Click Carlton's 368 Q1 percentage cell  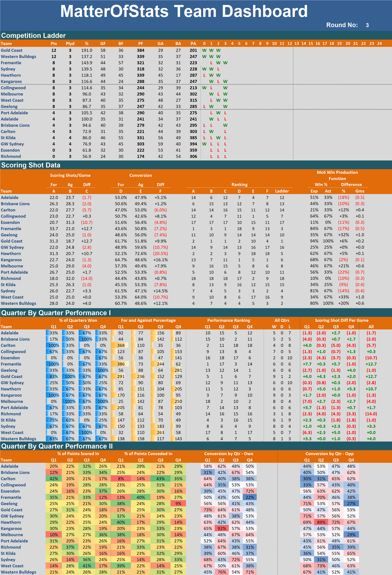coord(121,345)
